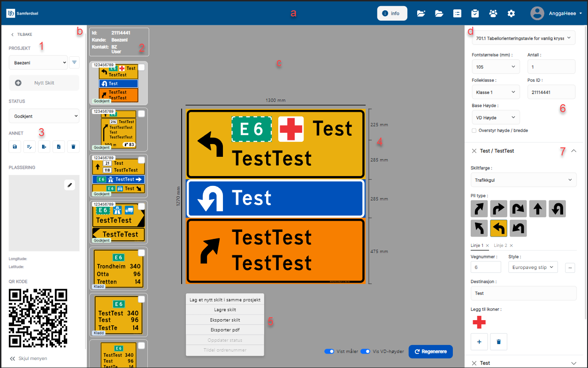
Task: Open the clipboard checklist icon in header
Action: 475,13
